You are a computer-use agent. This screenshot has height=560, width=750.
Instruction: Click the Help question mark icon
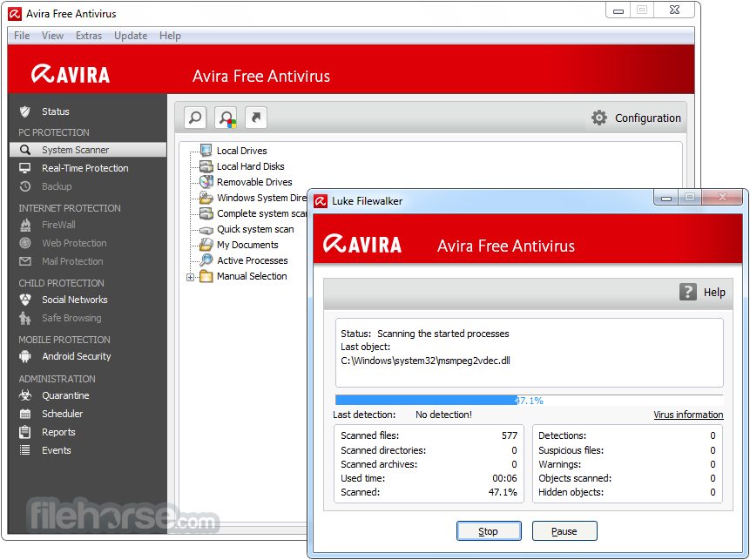pos(688,292)
